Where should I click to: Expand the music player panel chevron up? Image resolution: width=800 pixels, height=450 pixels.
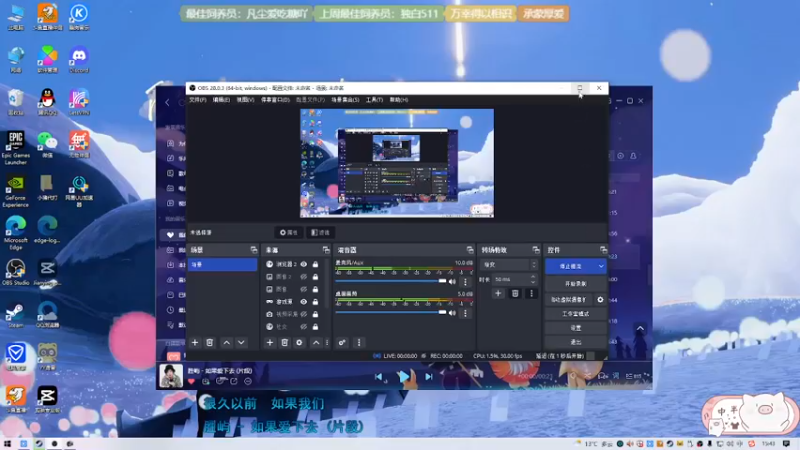coord(640,329)
